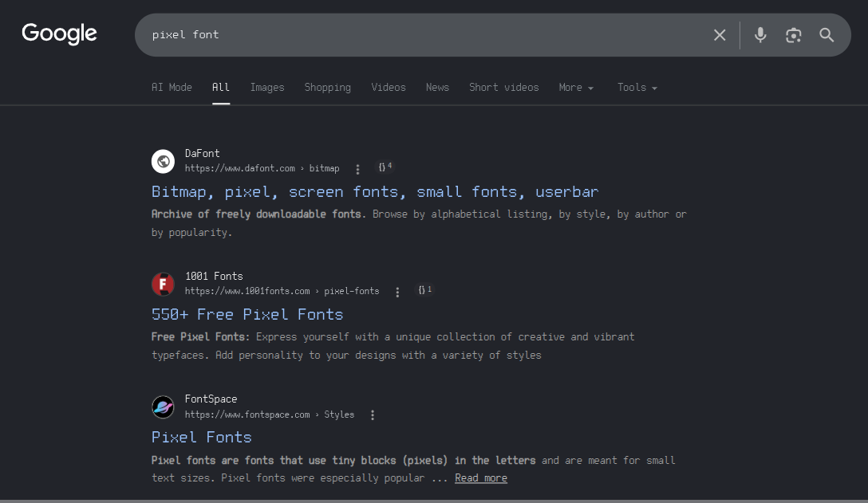Expand the More dropdown

pyautogui.click(x=576, y=88)
